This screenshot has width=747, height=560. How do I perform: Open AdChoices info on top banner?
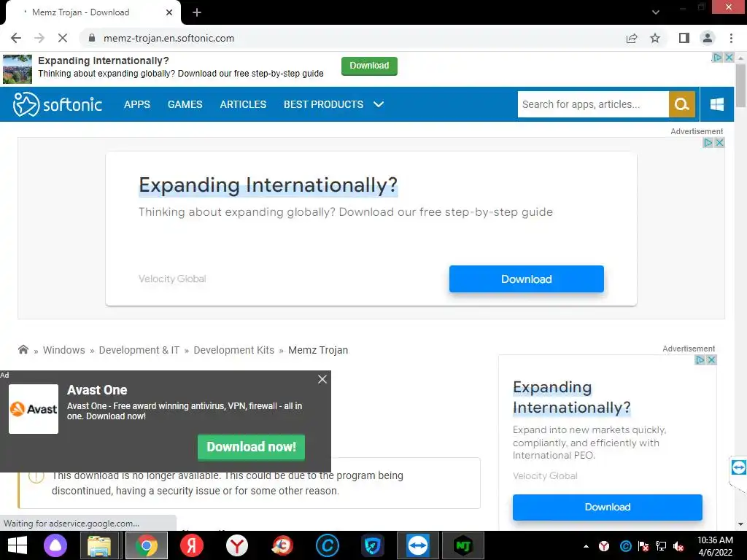point(718,57)
